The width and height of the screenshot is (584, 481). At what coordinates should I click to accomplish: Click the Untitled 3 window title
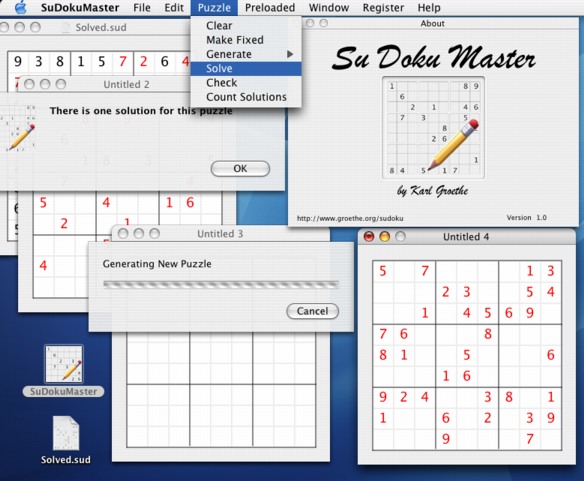click(x=220, y=234)
